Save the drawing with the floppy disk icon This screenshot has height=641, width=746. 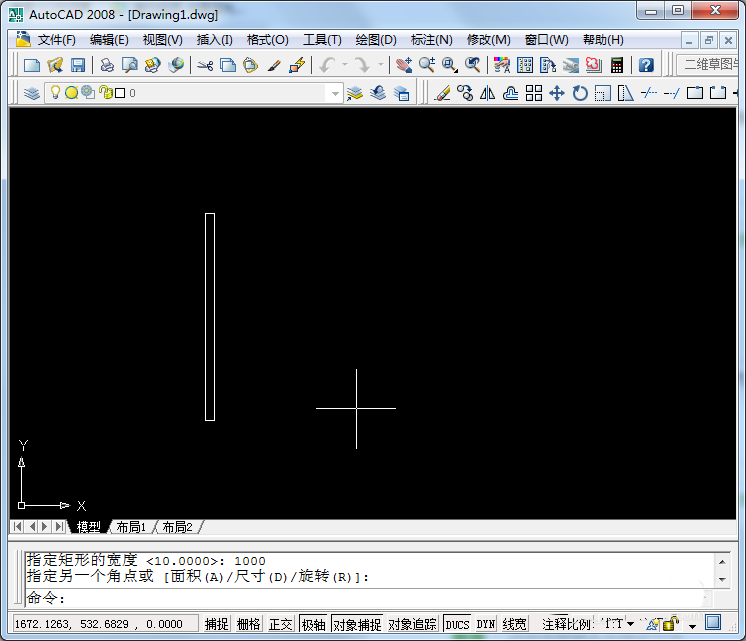point(78,65)
